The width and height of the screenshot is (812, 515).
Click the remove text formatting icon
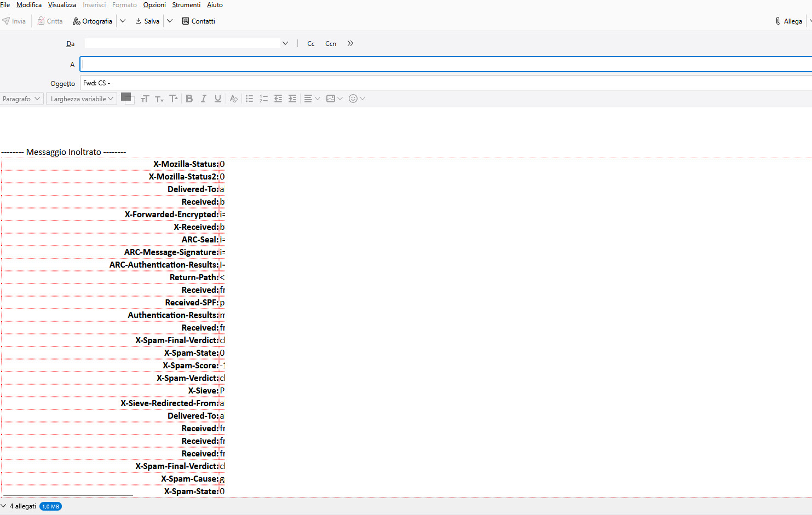tap(234, 99)
